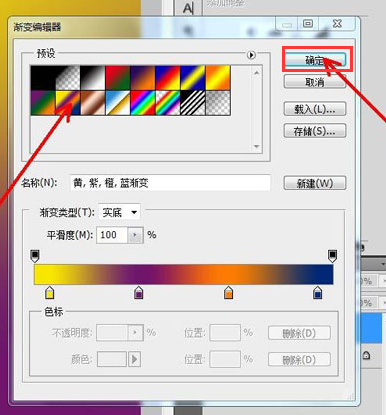Select the copper gradient preset
The image size is (386, 415).
(x=93, y=103)
